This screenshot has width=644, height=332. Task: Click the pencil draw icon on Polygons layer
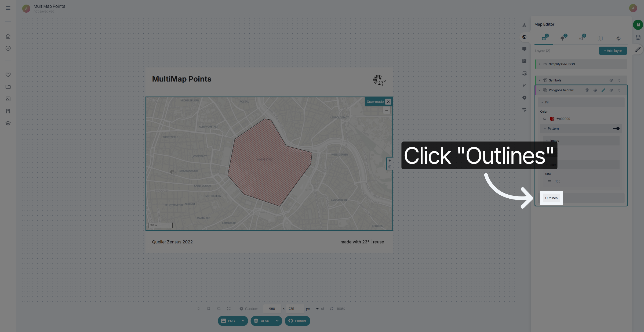point(603,90)
